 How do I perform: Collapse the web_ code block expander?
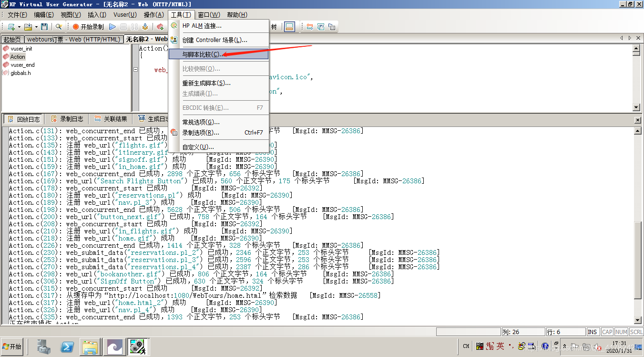click(x=136, y=70)
